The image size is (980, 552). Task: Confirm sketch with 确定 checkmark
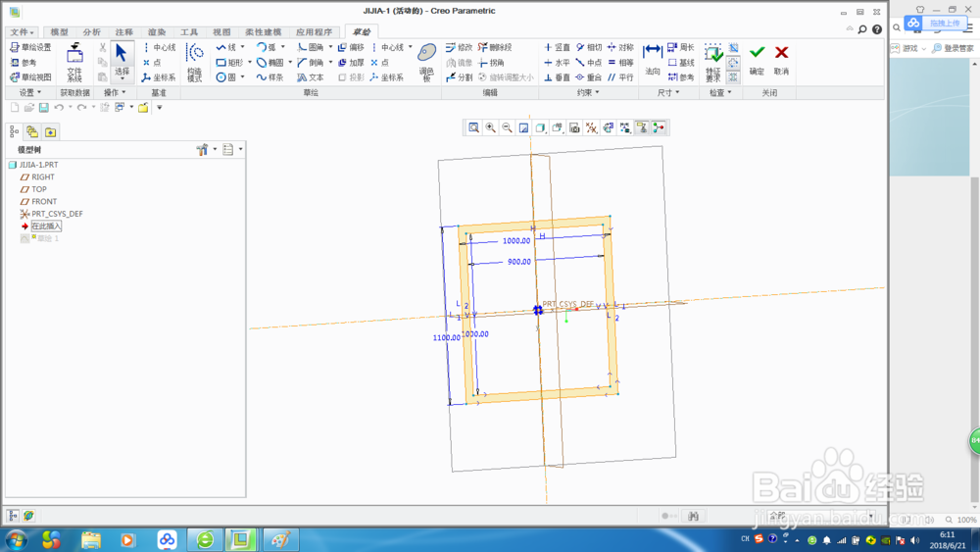[x=757, y=60]
